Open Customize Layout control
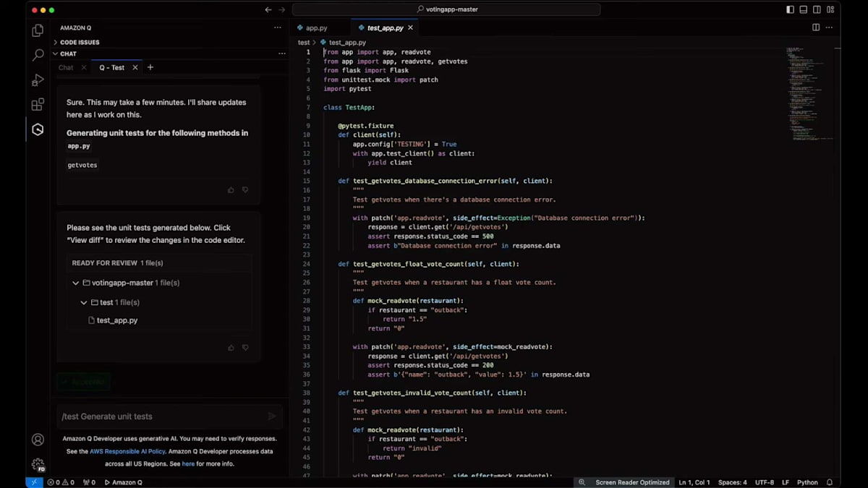This screenshot has height=488, width=868. 831,9
